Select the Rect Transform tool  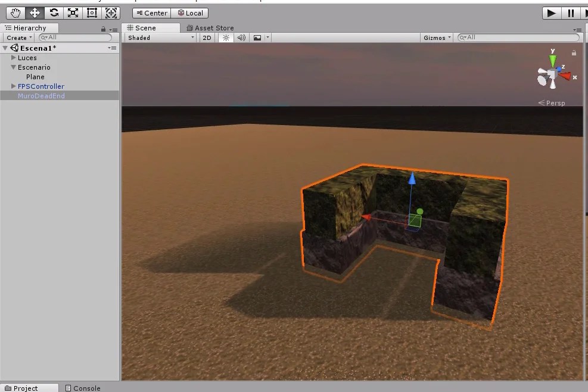pyautogui.click(x=92, y=13)
